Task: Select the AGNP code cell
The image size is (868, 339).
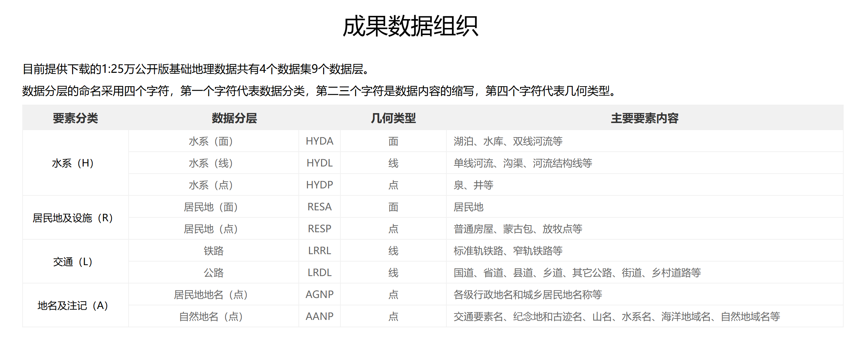Action: (320, 294)
